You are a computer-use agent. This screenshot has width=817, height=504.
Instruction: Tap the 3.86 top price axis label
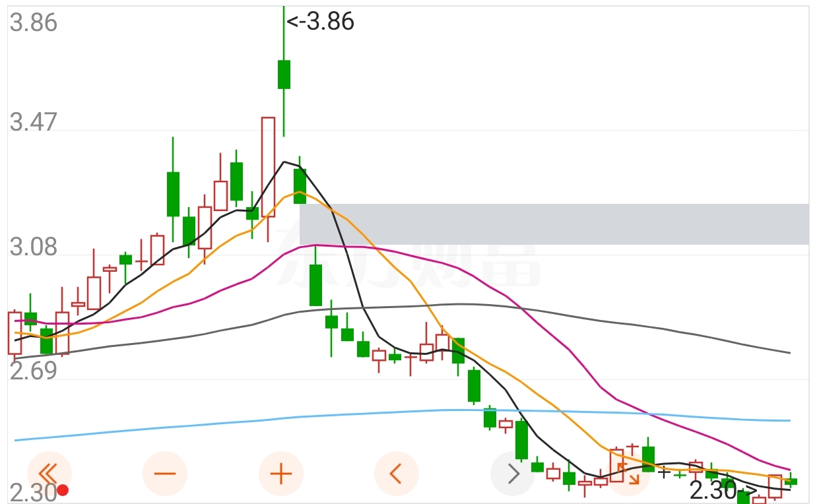coord(34,22)
